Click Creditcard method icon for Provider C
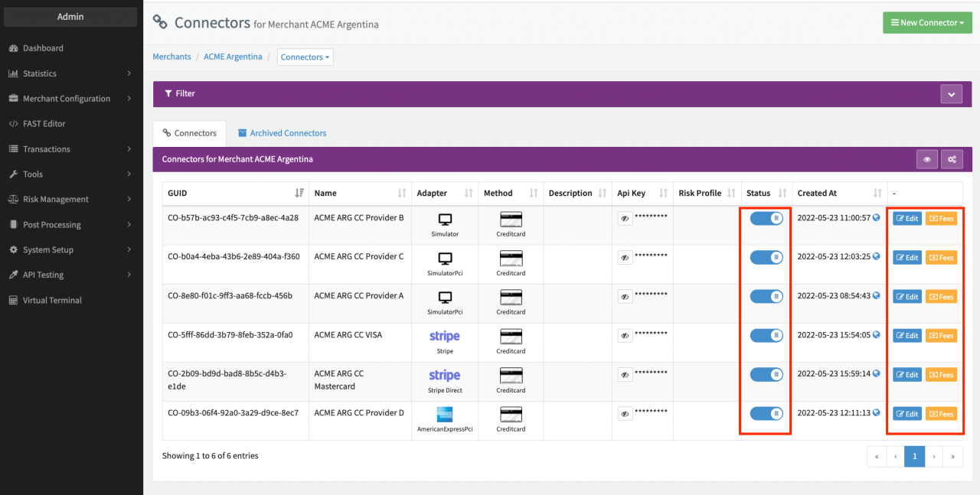This screenshot has width=980, height=495. [x=511, y=259]
